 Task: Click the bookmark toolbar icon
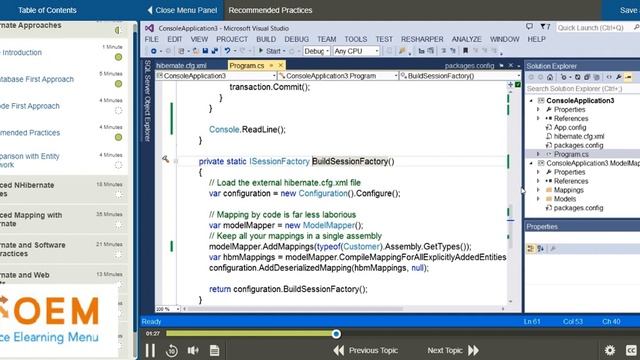pyautogui.click(x=465, y=51)
